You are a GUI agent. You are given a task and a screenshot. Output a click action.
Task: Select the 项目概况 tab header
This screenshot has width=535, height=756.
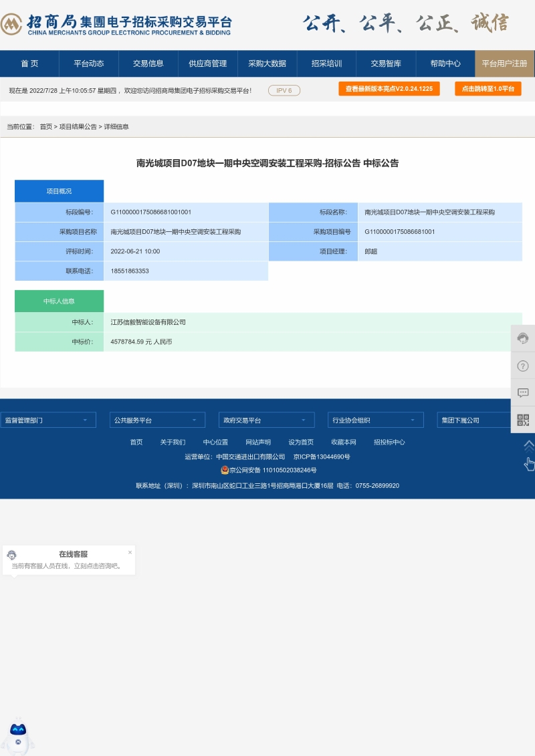point(60,191)
